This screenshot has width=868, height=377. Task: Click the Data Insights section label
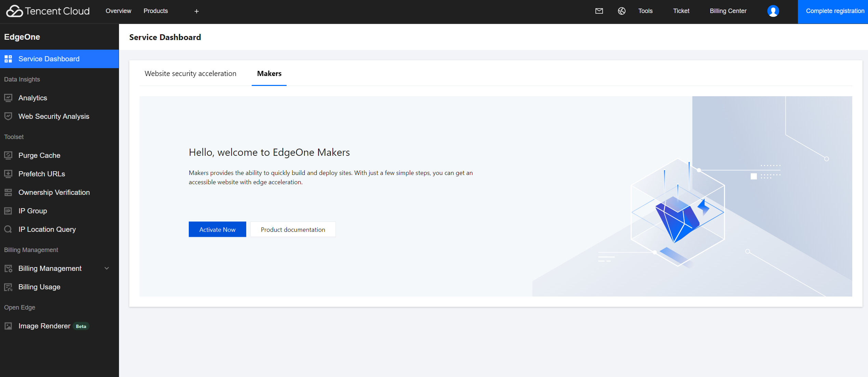coord(22,79)
